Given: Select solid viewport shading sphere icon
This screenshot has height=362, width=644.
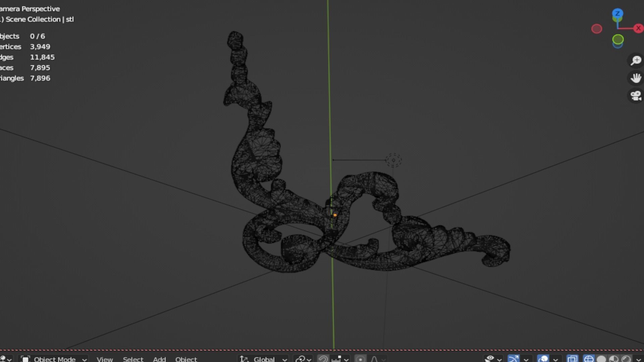Looking at the screenshot, I should click(601, 359).
